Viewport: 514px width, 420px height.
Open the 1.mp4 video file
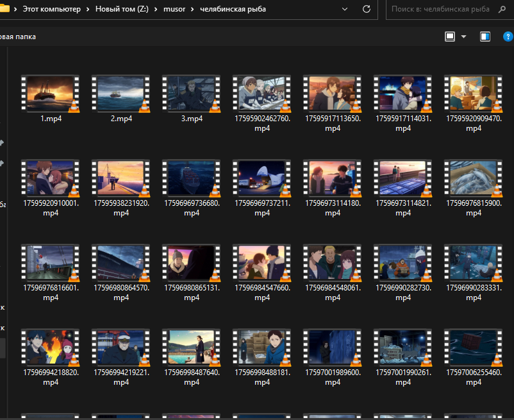pos(50,94)
